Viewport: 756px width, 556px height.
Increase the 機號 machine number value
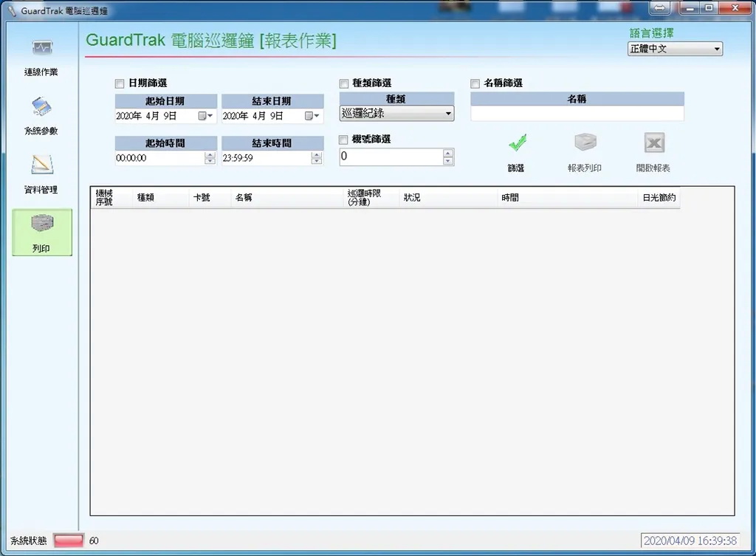448,153
